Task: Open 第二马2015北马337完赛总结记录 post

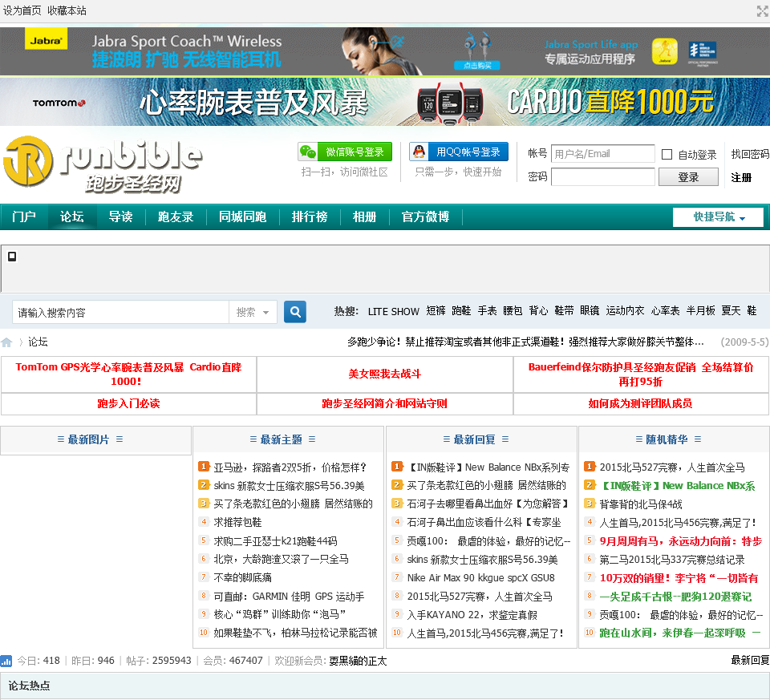Action: click(x=672, y=559)
